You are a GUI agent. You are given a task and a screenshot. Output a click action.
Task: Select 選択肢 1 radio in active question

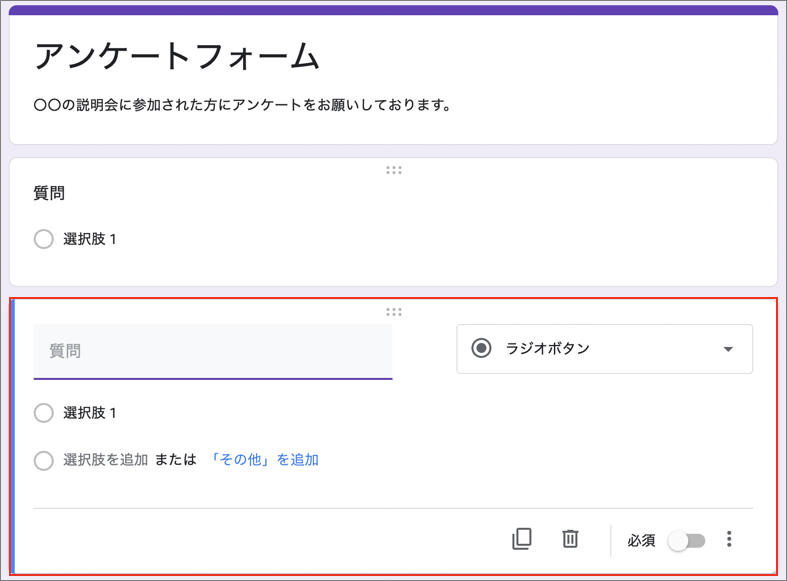pos(44,413)
